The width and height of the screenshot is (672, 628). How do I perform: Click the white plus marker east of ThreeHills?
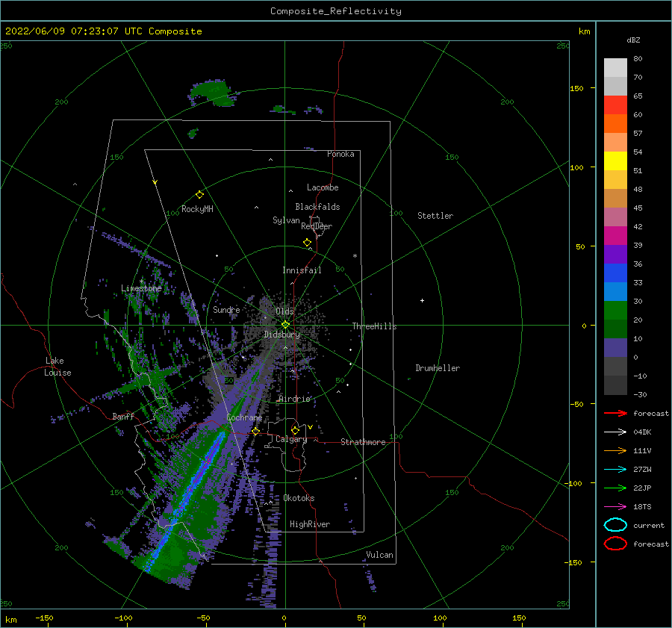click(422, 300)
